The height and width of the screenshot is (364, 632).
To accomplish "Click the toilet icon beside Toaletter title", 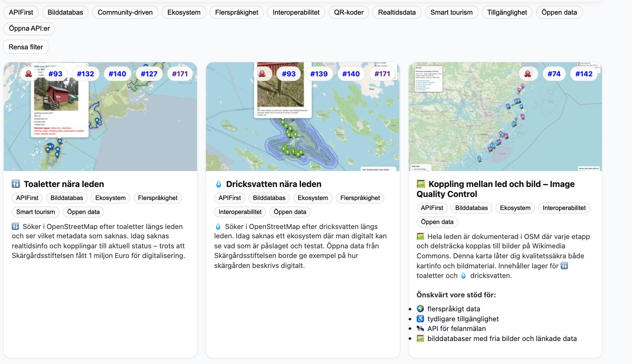I will point(16,184).
